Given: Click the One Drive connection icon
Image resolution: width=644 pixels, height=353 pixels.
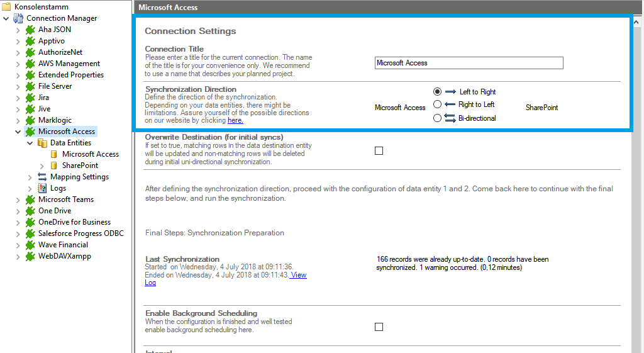Looking at the screenshot, I should 30,210.
